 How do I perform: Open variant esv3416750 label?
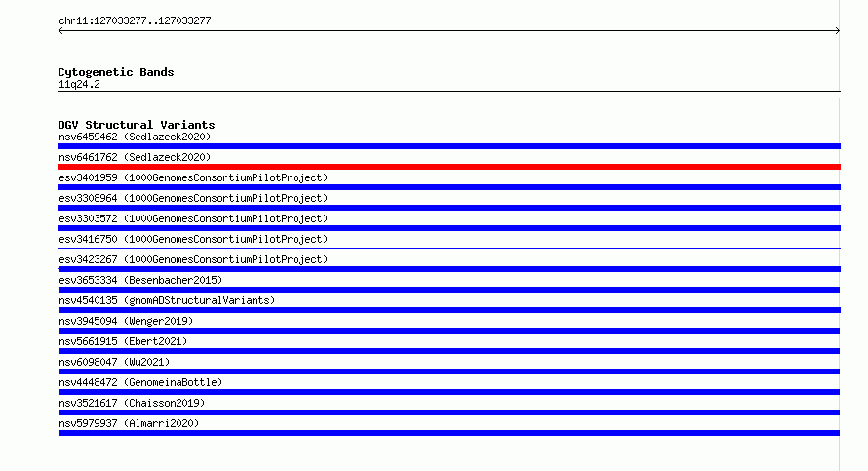pyautogui.click(x=193, y=239)
